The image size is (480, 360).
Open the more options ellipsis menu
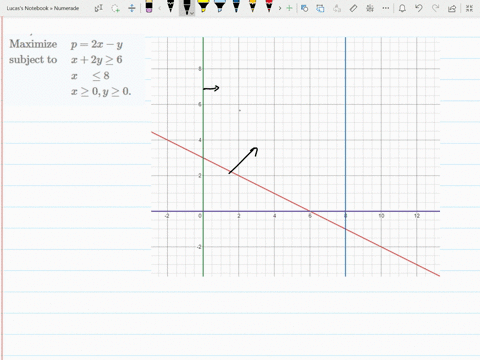pyautogui.click(x=386, y=8)
